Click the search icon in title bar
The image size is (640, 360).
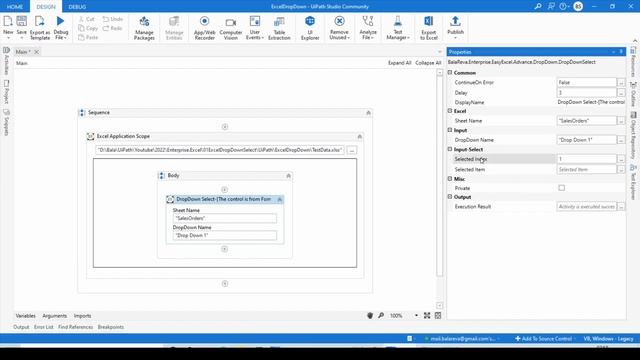tap(538, 6)
